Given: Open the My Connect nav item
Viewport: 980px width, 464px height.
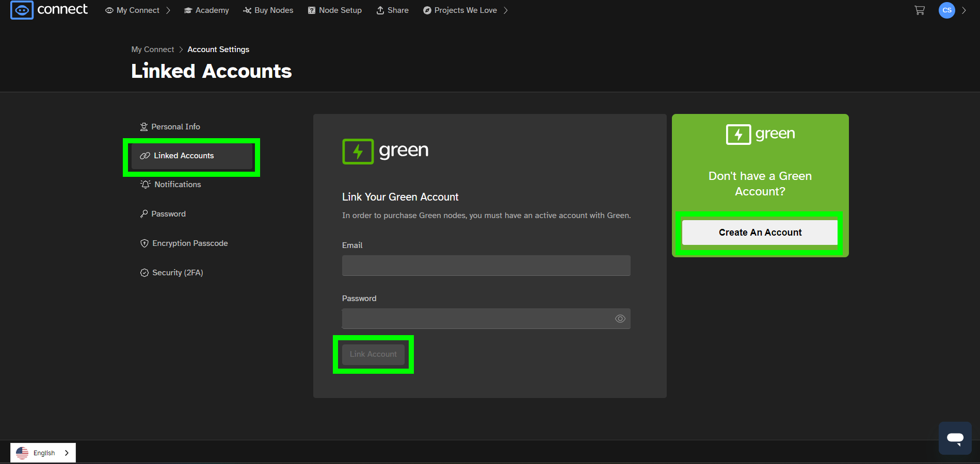Looking at the screenshot, I should click(133, 10).
